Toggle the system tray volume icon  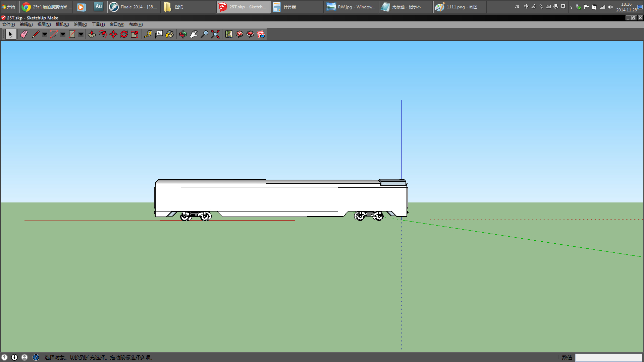coord(610,7)
